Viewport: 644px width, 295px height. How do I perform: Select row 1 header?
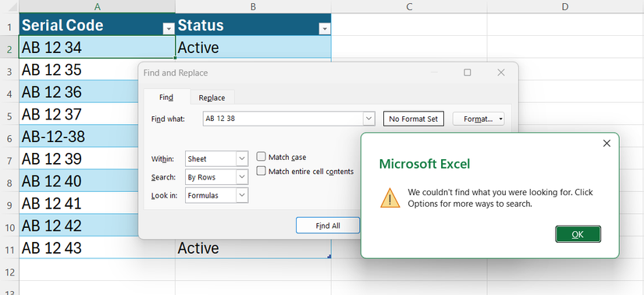(9, 26)
